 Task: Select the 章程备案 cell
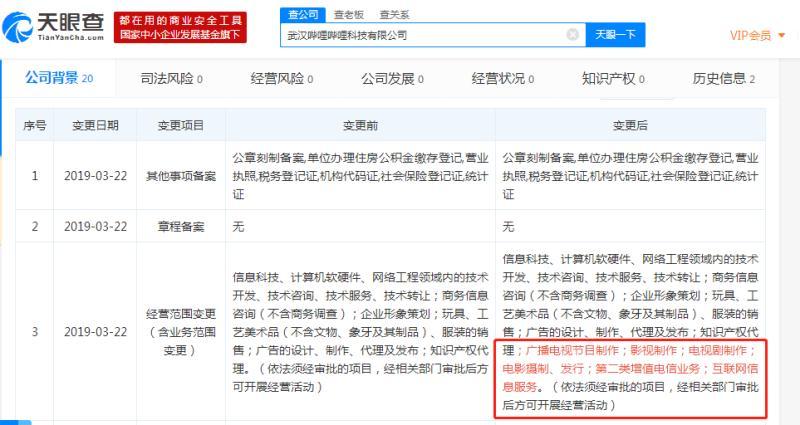[181, 227]
